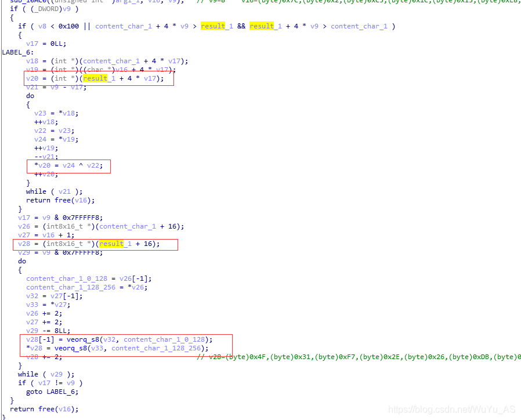Click the statement 'v27 = v16 + 1;'
The image size is (521, 420).
coord(46,235)
